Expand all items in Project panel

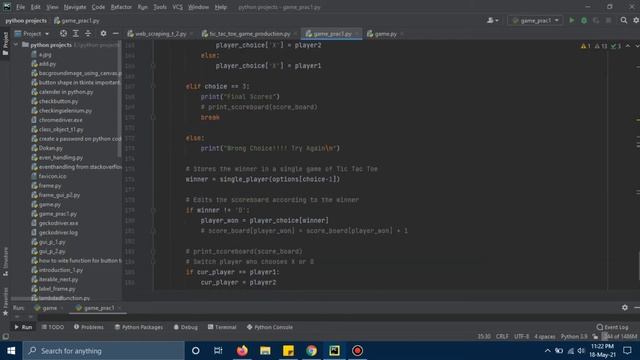pyautogui.click(x=76, y=33)
